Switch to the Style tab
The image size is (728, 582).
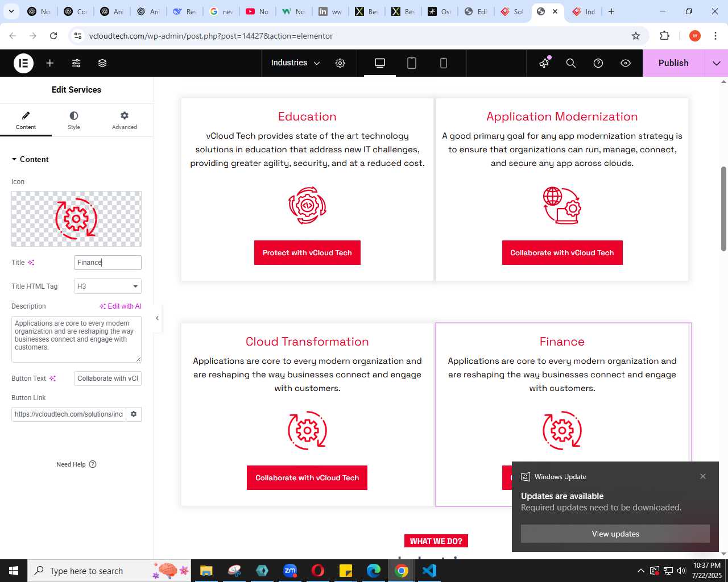click(74, 120)
